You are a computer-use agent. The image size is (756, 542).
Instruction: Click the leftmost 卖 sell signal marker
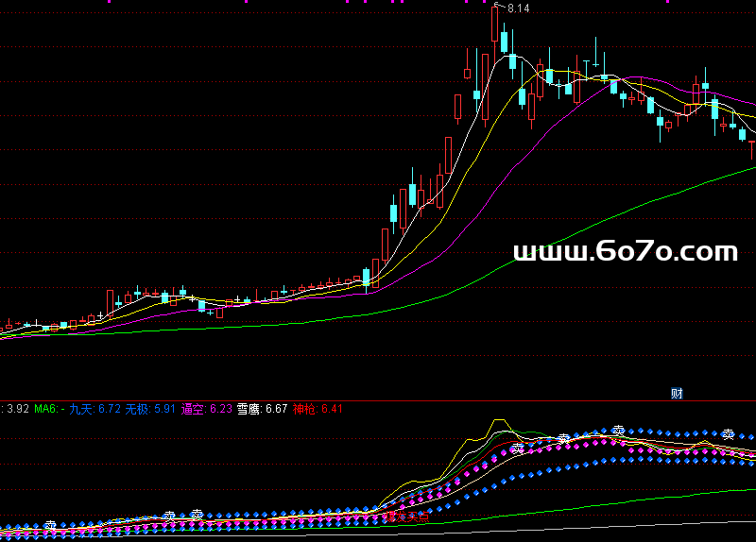(50, 526)
